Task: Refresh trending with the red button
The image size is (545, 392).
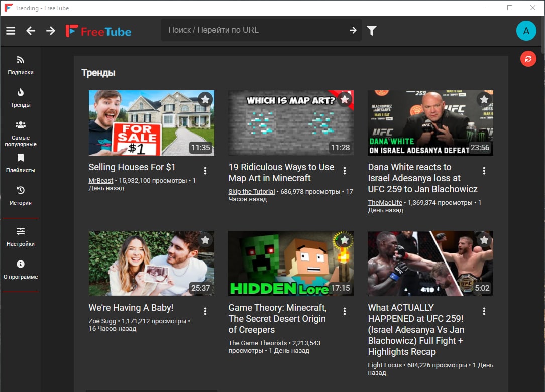Action: point(528,59)
